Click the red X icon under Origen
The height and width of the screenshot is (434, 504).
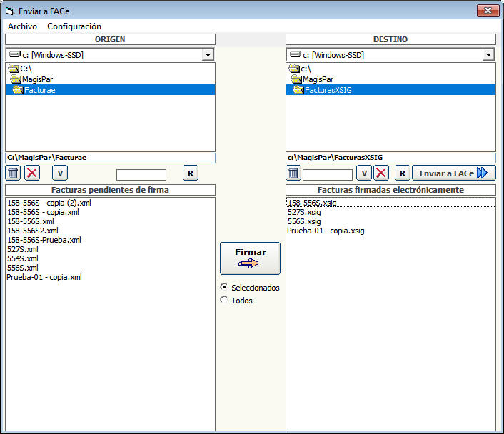33,173
